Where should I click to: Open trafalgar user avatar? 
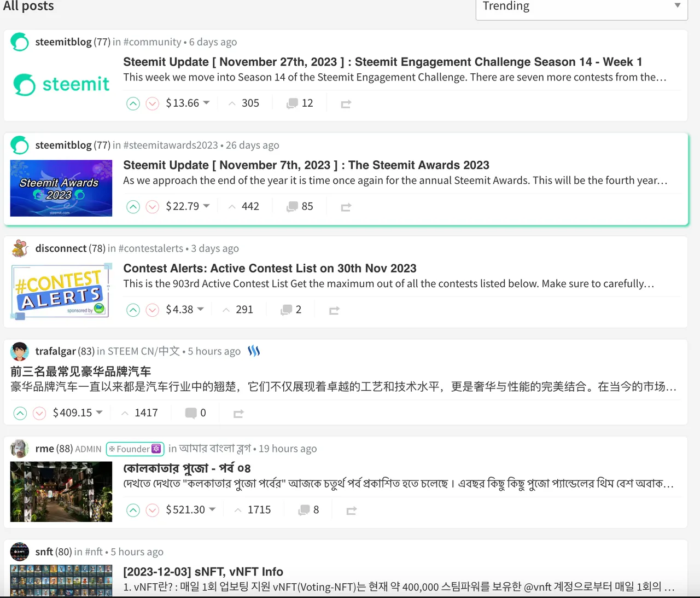pyautogui.click(x=20, y=351)
